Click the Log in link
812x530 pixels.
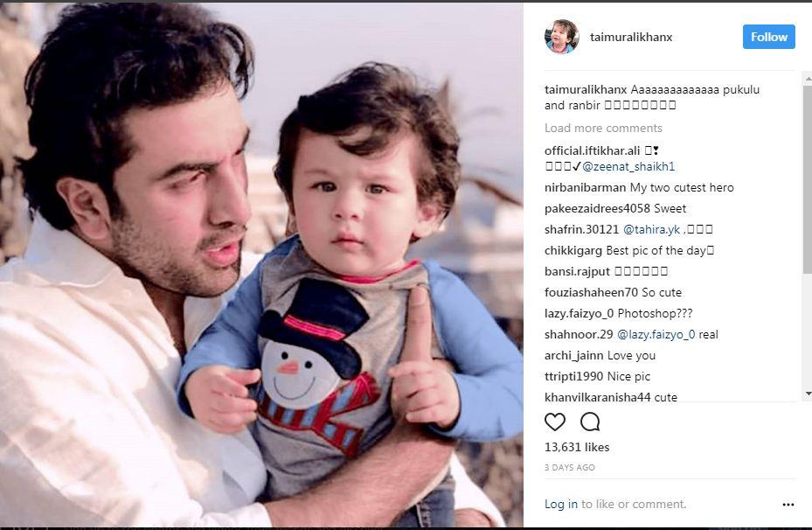click(561, 504)
